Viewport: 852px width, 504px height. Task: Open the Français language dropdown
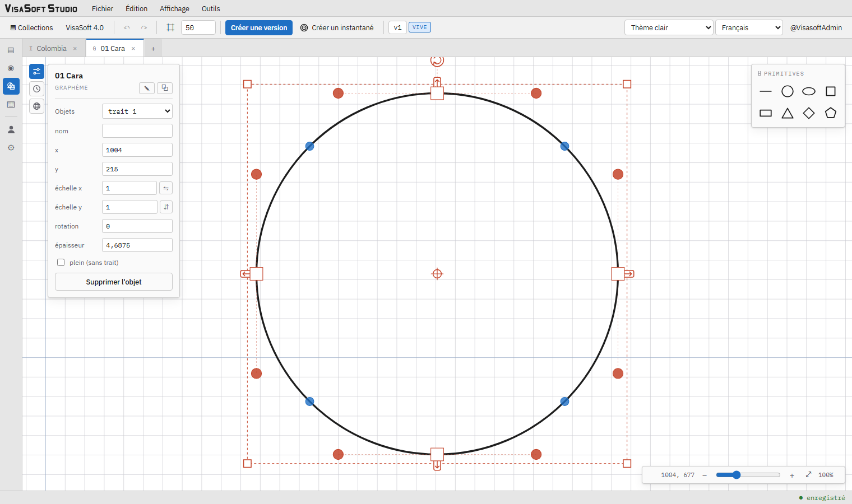(749, 27)
